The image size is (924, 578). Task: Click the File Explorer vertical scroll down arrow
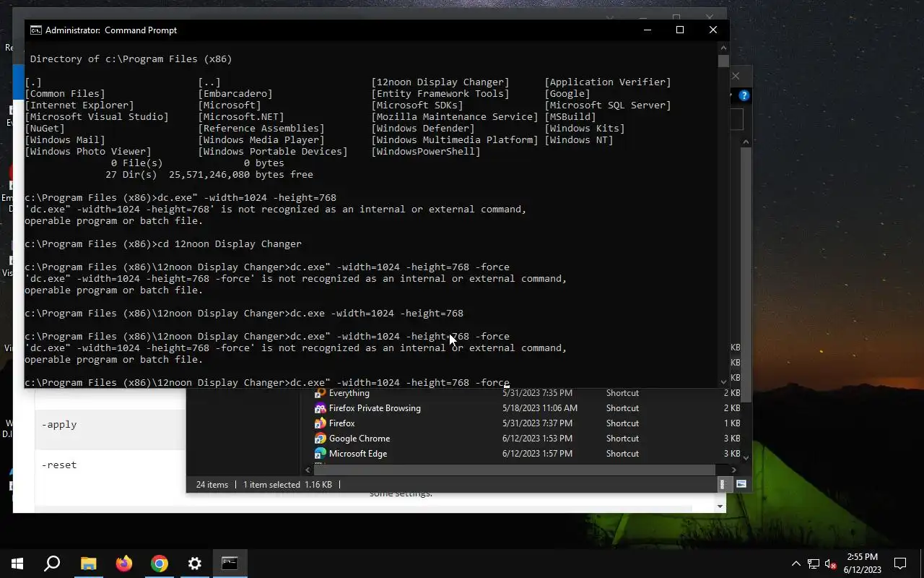[x=746, y=457]
